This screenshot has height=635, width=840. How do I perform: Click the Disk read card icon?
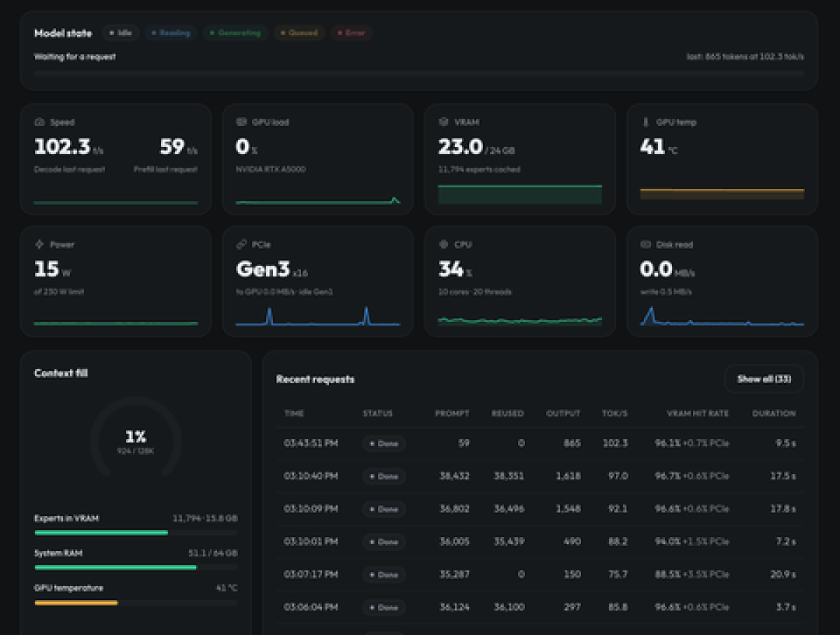(646, 244)
